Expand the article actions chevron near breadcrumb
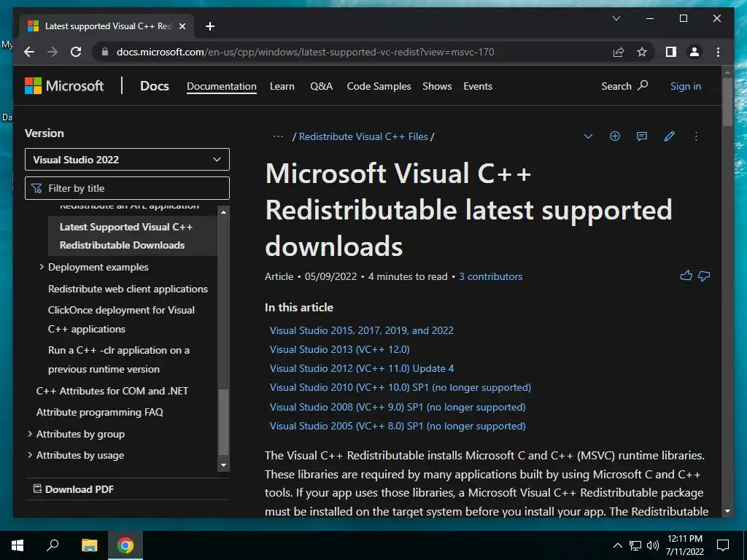The image size is (747, 560). [x=588, y=136]
